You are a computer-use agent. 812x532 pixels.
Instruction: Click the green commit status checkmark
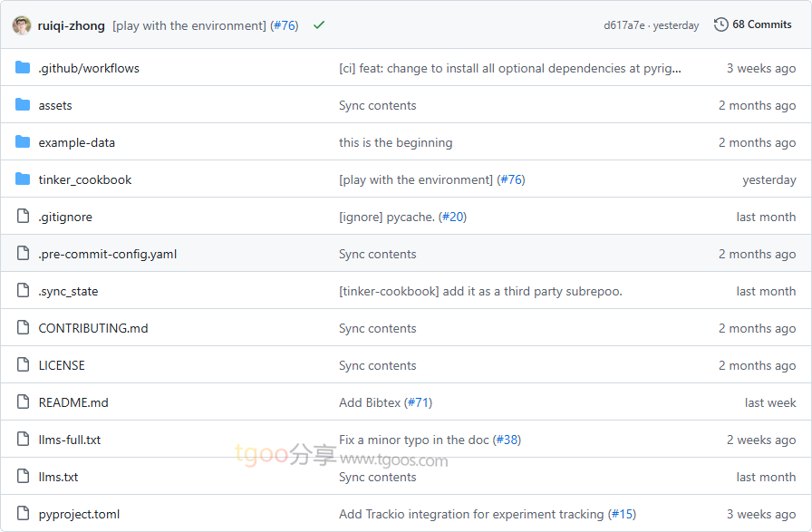(x=319, y=25)
